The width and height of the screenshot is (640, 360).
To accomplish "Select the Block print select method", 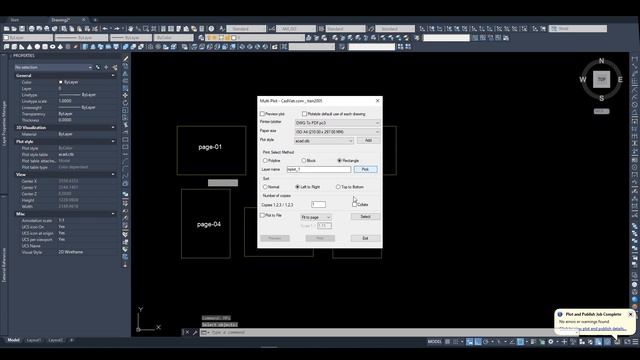I will click(x=304, y=161).
